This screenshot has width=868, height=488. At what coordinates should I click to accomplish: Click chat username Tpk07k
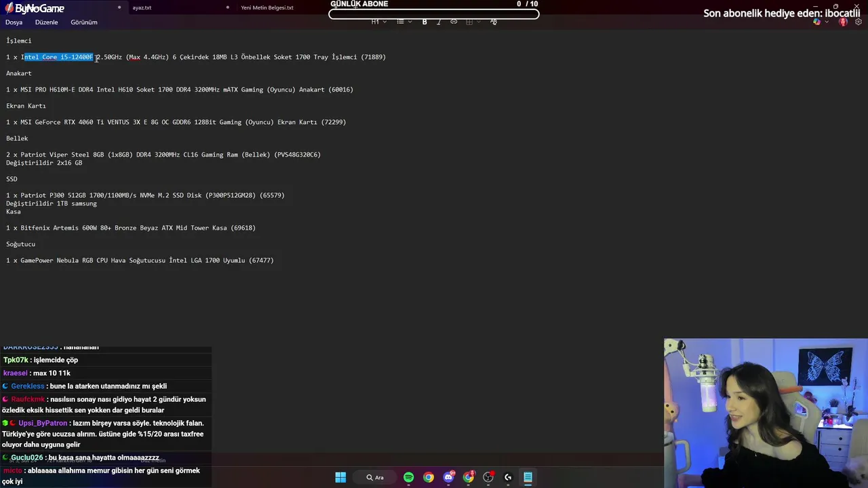pos(16,360)
